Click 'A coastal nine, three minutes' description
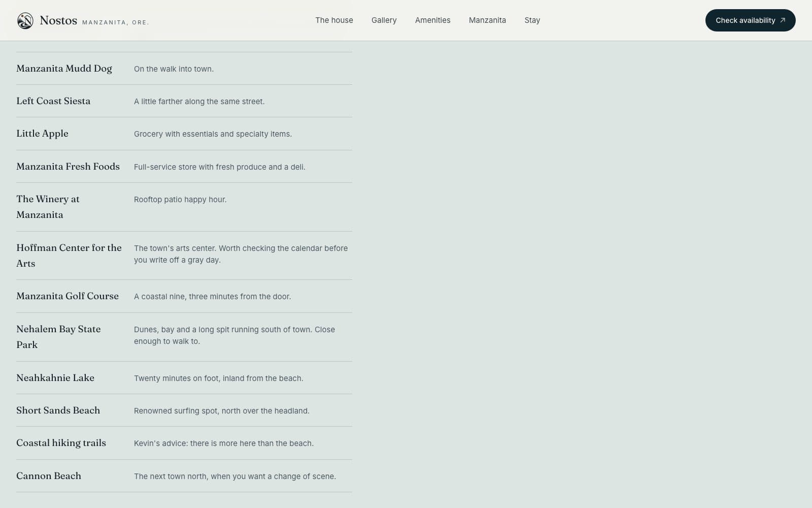Image resolution: width=812 pixels, height=508 pixels. 212,297
